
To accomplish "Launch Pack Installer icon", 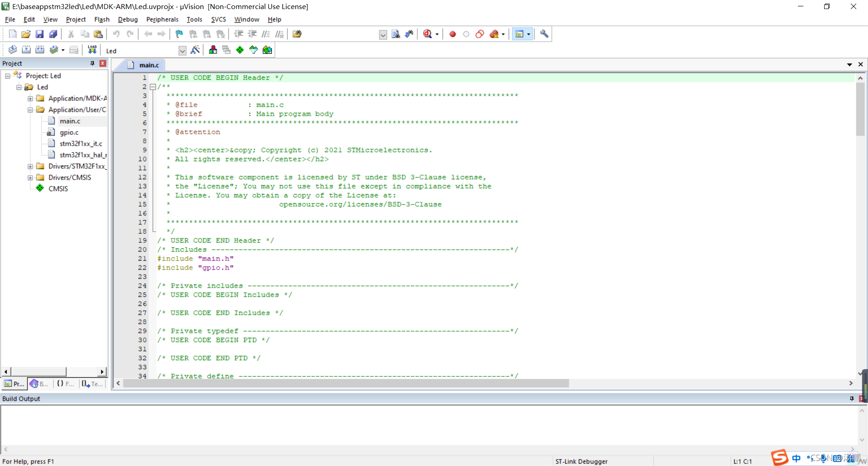I will (267, 50).
